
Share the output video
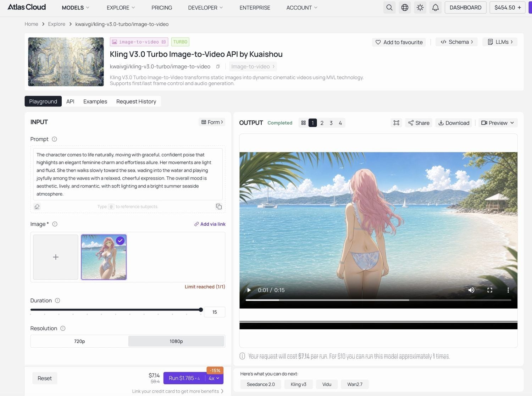tap(419, 123)
